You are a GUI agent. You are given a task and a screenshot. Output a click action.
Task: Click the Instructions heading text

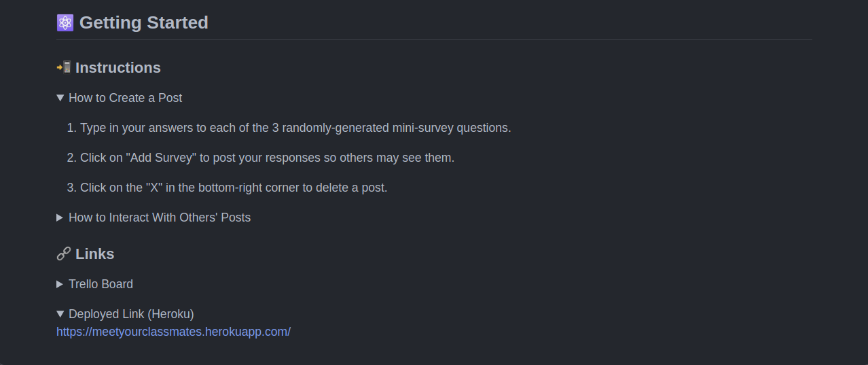click(118, 67)
